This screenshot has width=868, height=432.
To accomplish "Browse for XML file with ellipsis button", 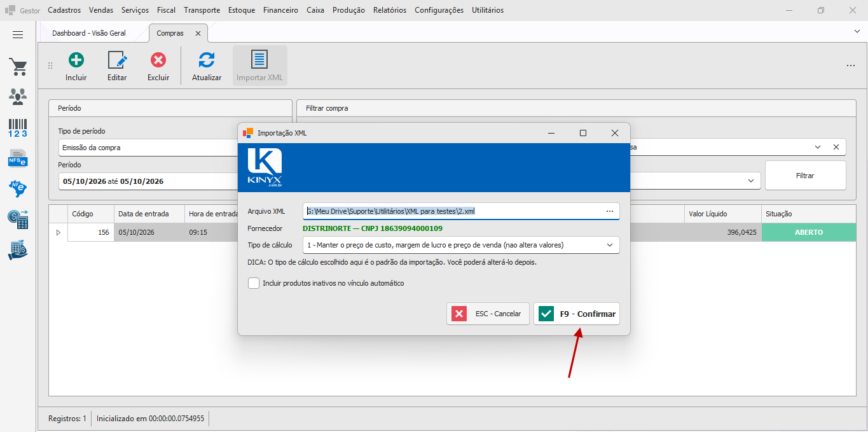I will click(x=610, y=211).
